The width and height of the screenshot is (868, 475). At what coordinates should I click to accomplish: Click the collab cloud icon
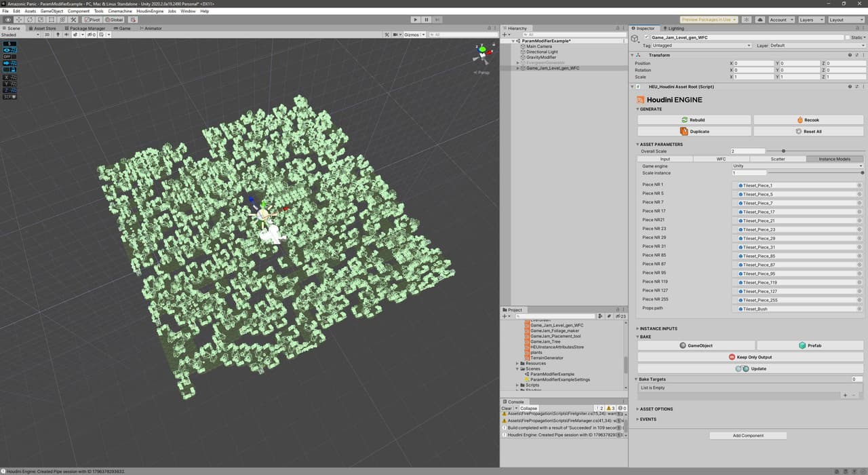click(759, 20)
